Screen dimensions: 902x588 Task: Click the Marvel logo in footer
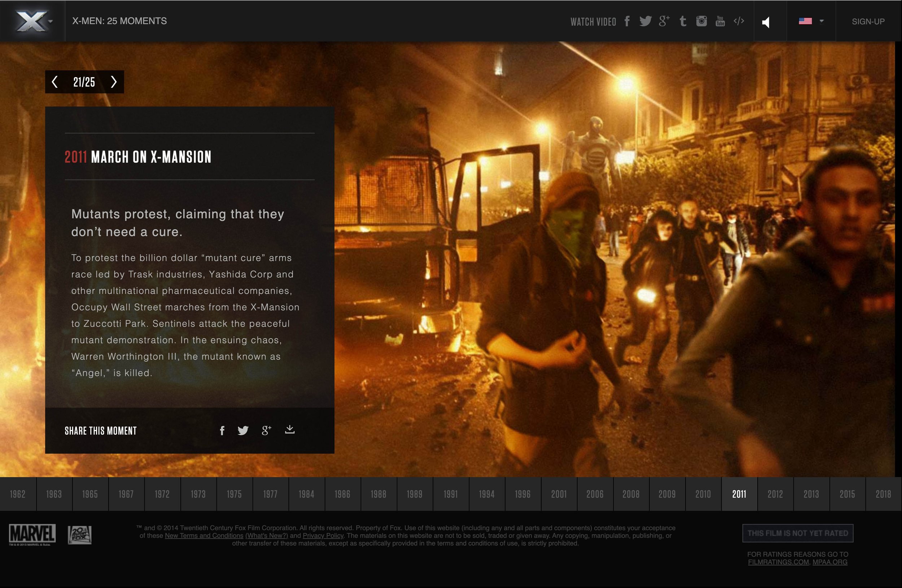32,535
